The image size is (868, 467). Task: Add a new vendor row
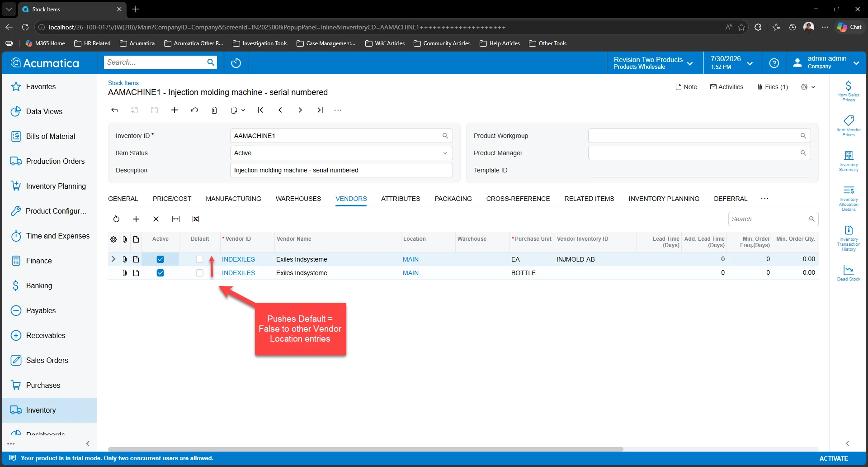(x=136, y=219)
